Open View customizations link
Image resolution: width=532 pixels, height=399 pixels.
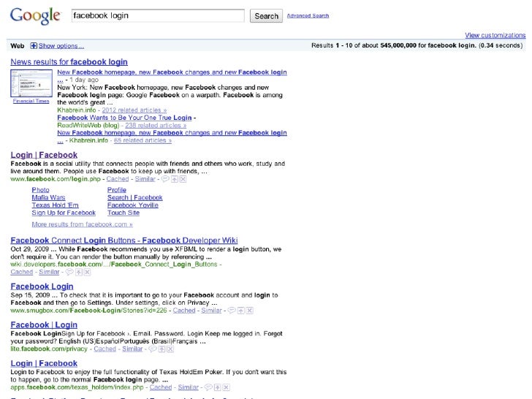point(495,35)
